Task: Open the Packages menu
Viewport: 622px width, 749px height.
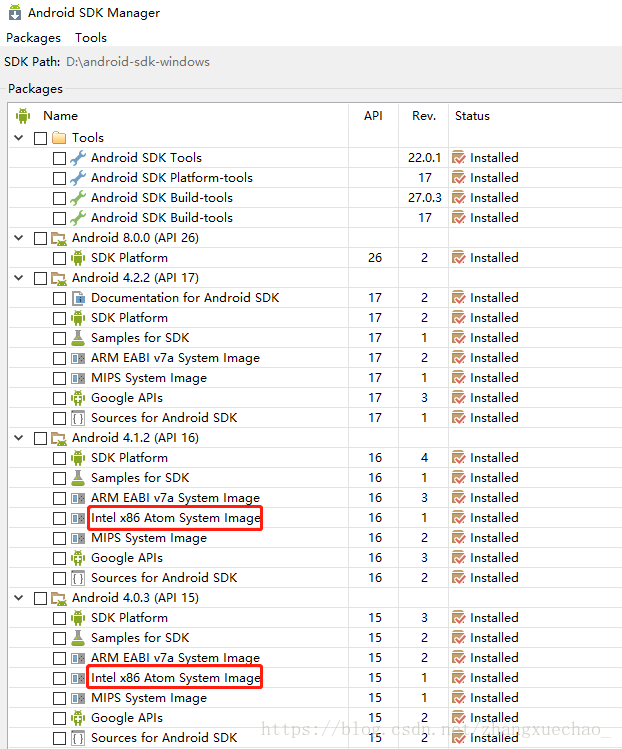Action: coord(33,38)
